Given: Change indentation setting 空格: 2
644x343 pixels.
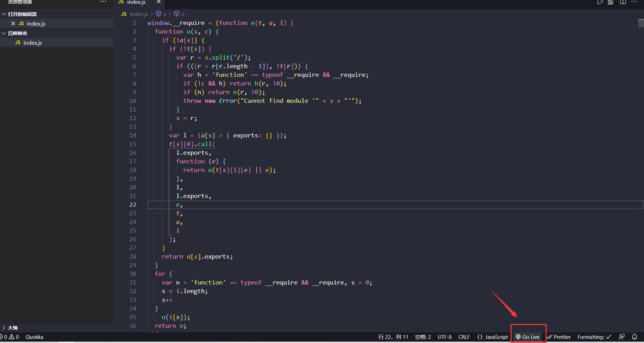Looking at the screenshot, I should (423, 337).
